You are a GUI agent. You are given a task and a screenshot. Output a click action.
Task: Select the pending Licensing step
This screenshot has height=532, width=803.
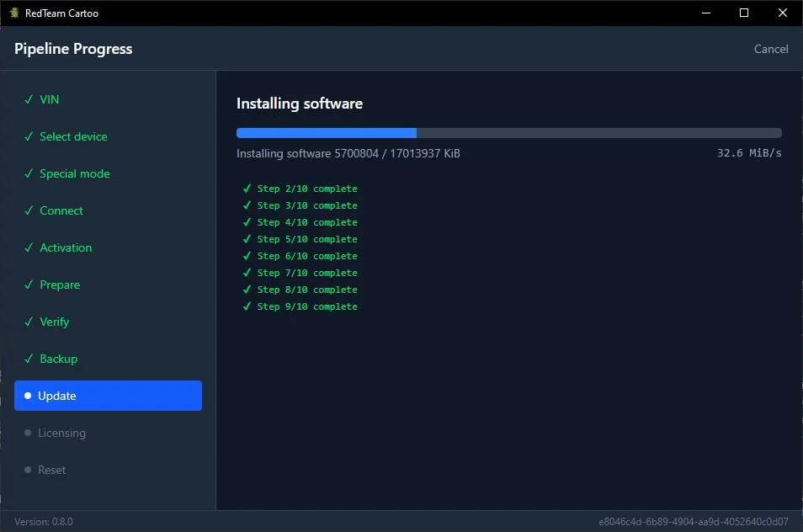click(x=108, y=433)
